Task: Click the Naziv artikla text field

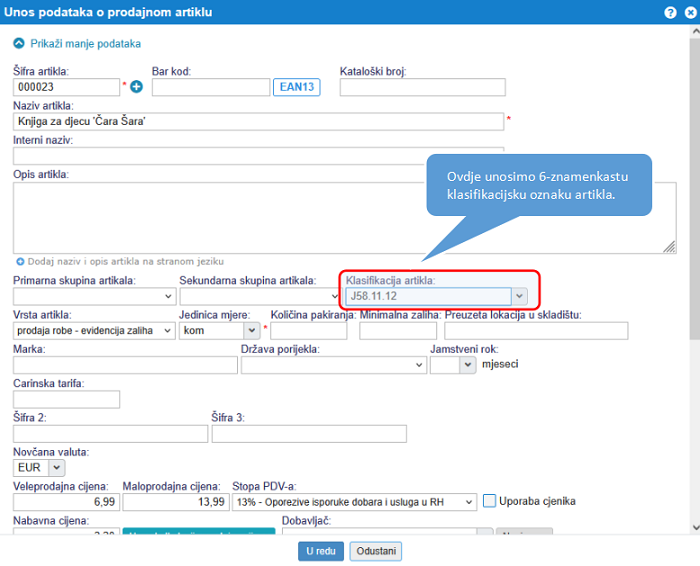Action: coord(258,122)
